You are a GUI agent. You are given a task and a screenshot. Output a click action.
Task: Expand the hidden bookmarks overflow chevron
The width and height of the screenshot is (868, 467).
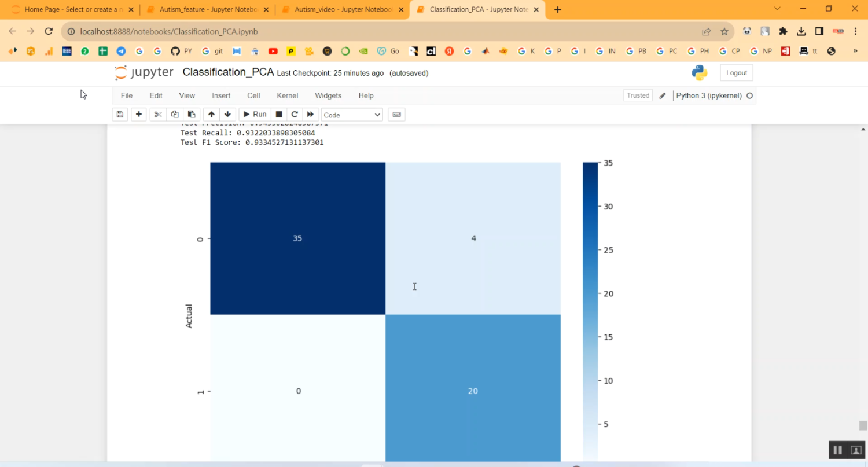855,51
